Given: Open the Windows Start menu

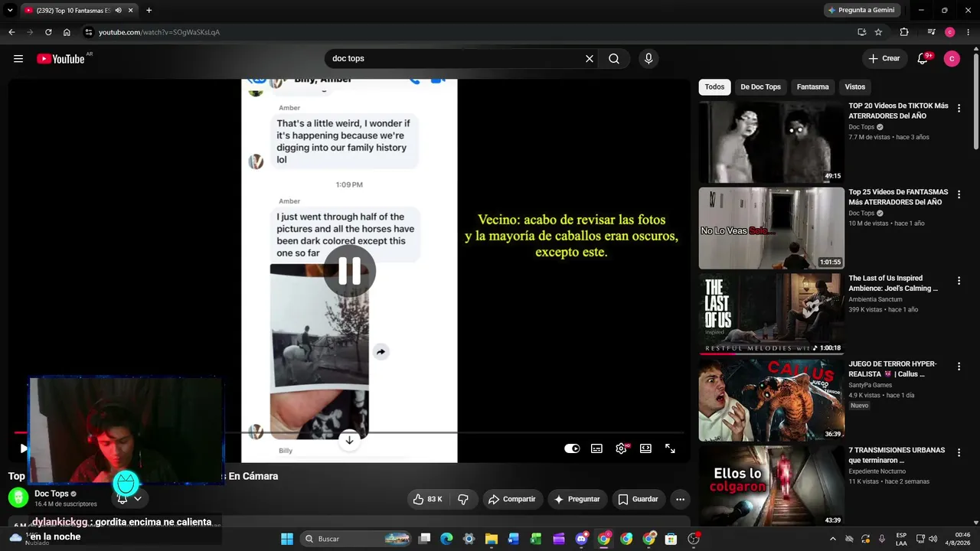Looking at the screenshot, I should (x=287, y=539).
